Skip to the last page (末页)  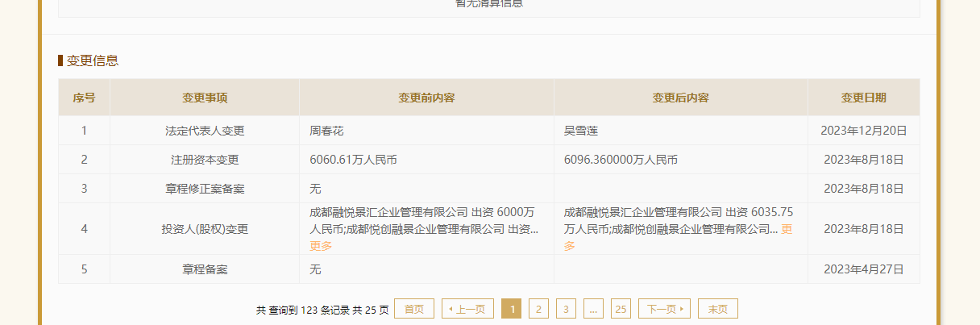[717, 309]
